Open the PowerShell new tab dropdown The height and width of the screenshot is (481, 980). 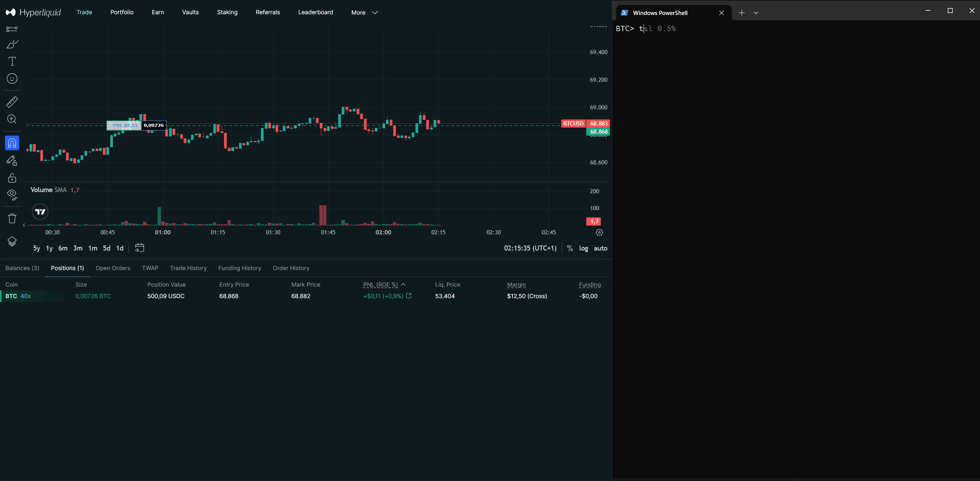(x=755, y=13)
